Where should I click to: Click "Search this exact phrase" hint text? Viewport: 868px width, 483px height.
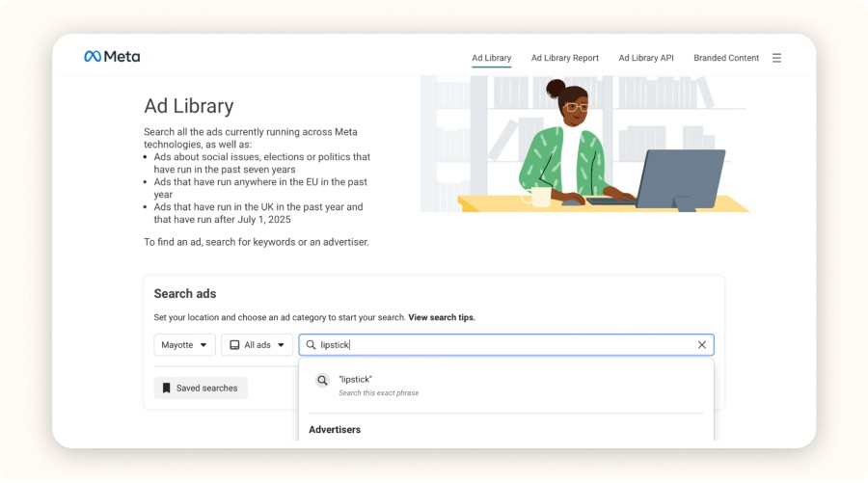379,392
